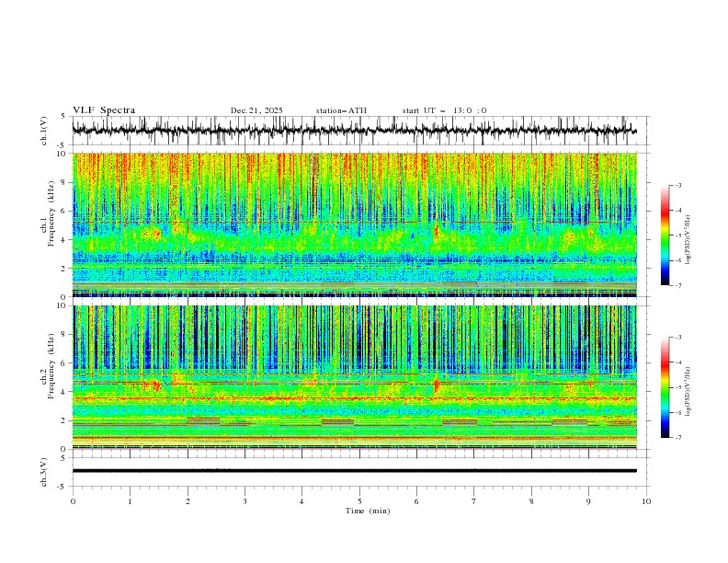Click the "VLF Spectra" plot title

(x=104, y=110)
